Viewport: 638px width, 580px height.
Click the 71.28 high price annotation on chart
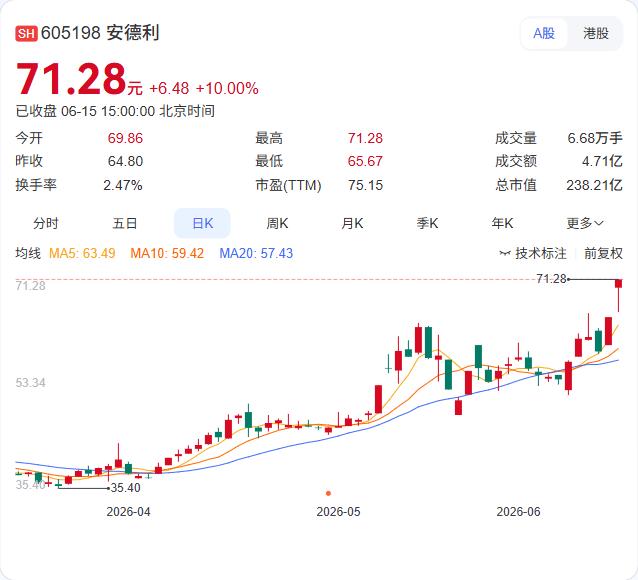(x=551, y=279)
